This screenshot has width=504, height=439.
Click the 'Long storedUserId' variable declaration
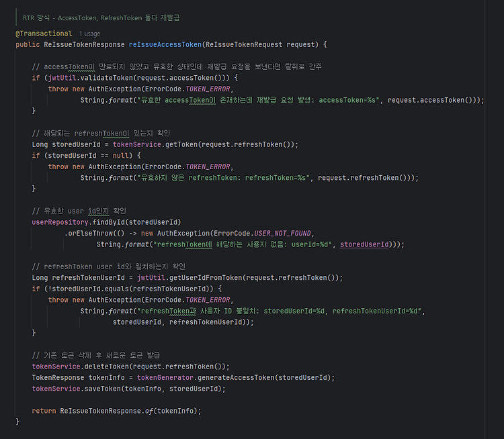tap(67, 144)
